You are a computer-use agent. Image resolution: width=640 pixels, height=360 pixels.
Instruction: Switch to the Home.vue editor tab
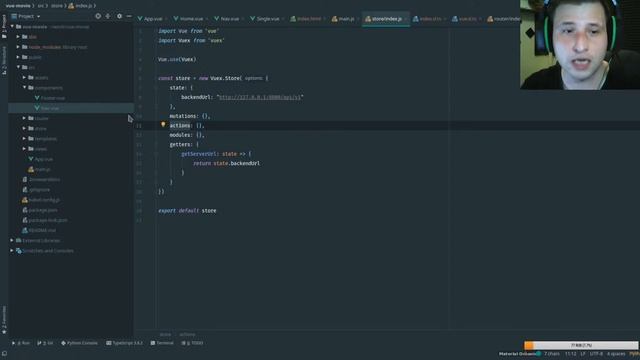tap(189, 19)
